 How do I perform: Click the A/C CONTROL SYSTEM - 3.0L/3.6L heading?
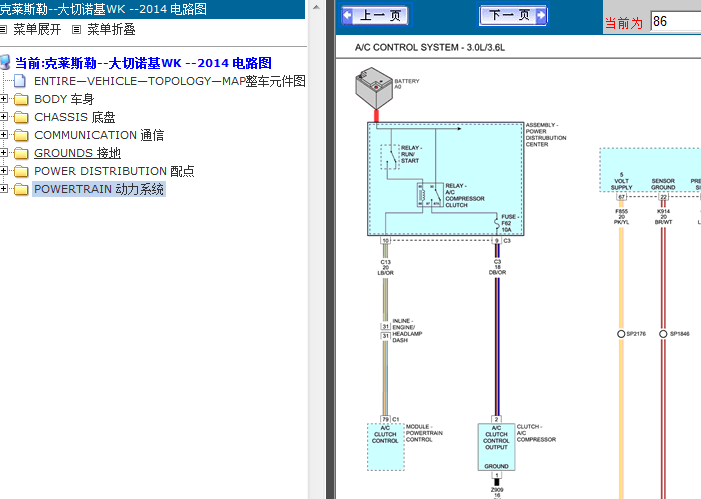pos(430,47)
